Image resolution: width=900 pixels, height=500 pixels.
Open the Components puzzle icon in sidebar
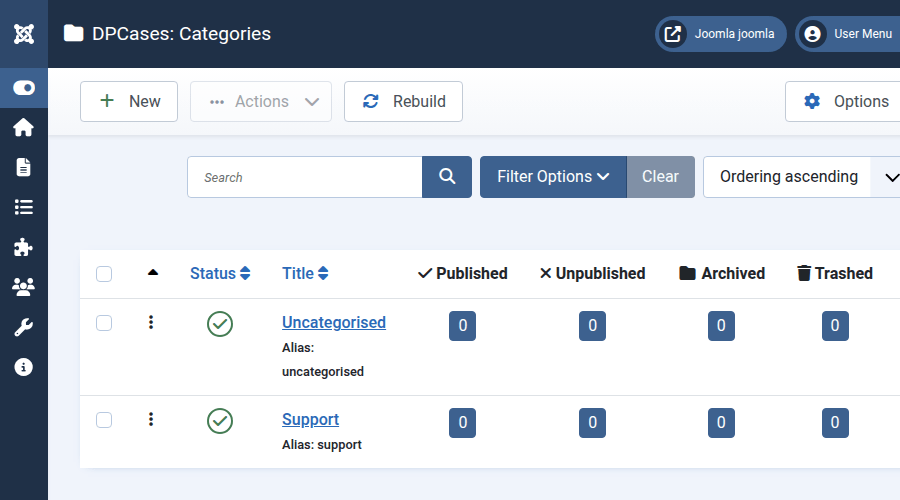[24, 247]
